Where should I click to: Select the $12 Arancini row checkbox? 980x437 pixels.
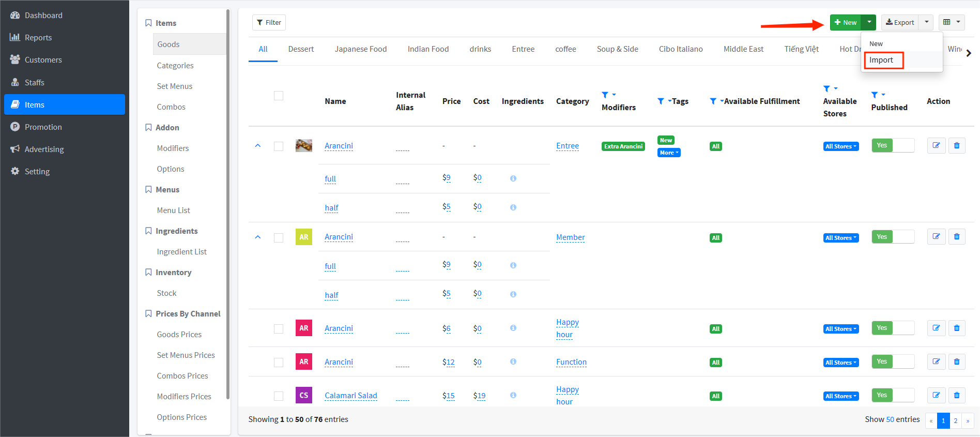[x=279, y=363]
